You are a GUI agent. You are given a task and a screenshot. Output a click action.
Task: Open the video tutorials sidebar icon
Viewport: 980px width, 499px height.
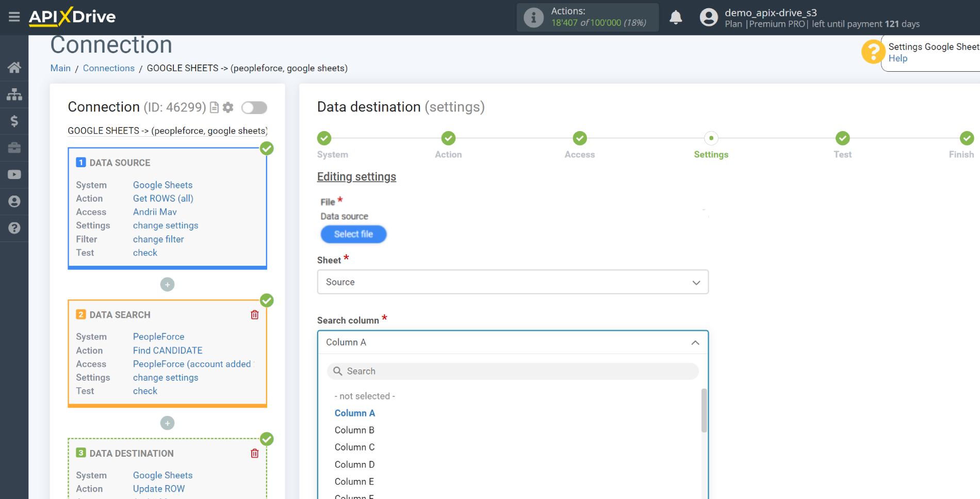14,174
